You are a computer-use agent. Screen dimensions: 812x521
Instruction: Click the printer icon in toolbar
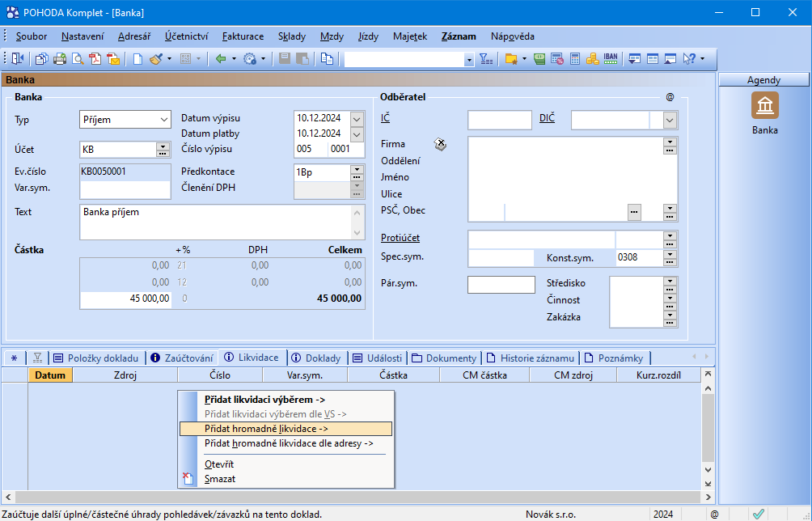(60, 59)
